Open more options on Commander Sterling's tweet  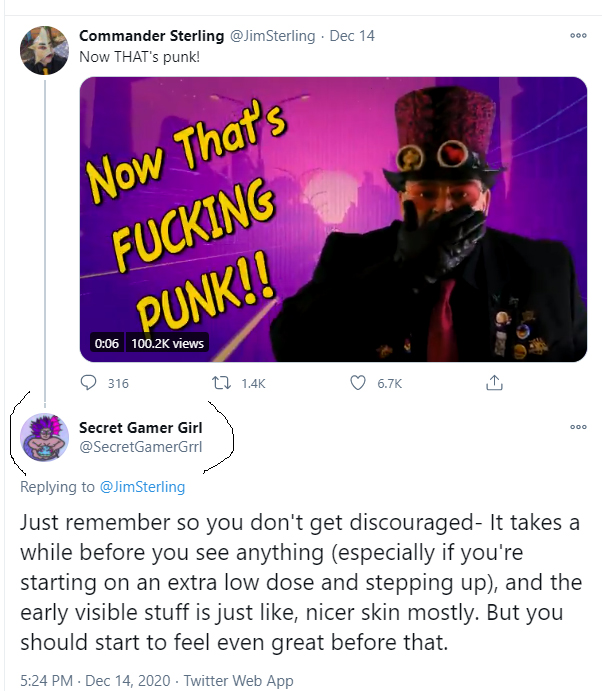pyautogui.click(x=577, y=35)
